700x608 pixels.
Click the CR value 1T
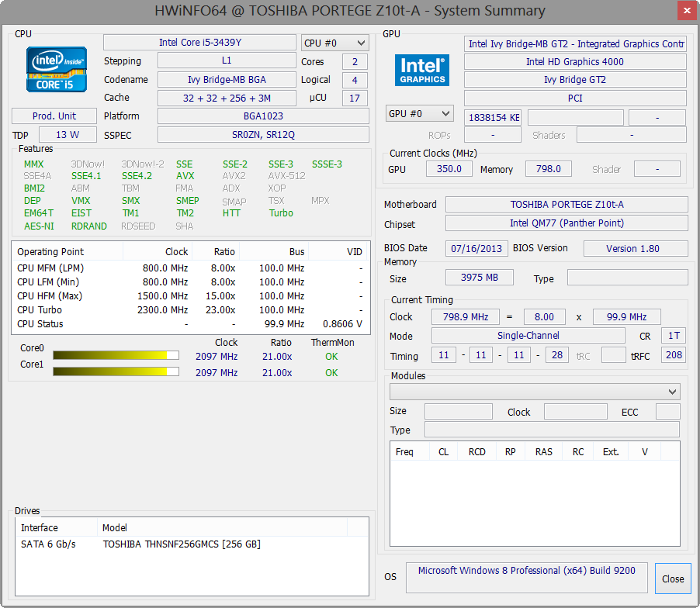click(674, 336)
